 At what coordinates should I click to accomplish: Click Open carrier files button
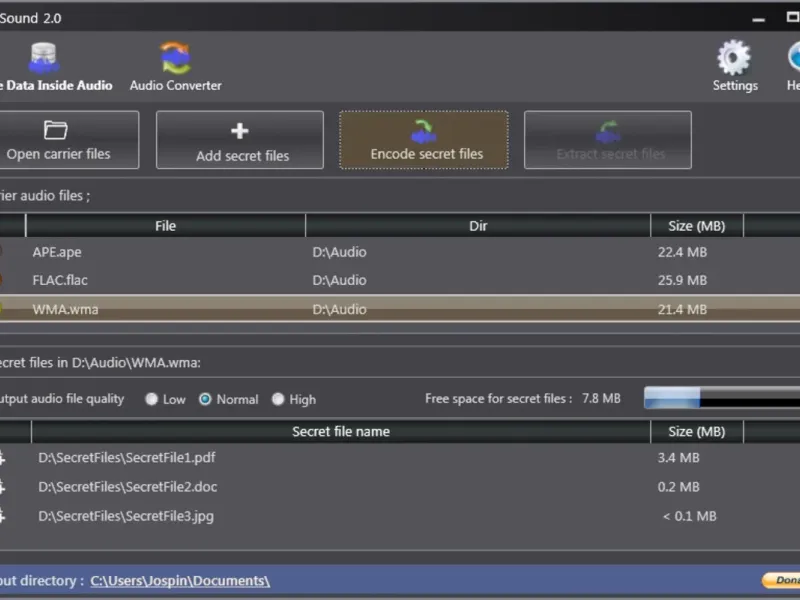68,140
